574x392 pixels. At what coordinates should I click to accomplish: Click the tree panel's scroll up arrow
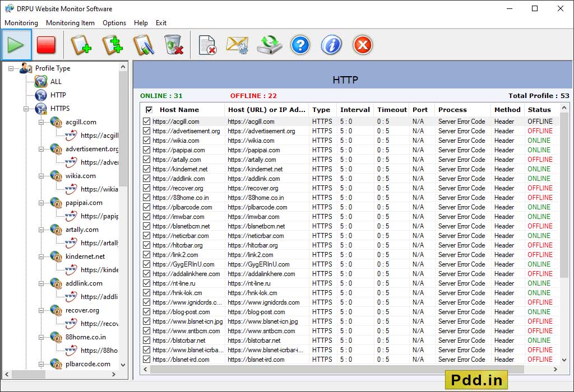point(123,67)
